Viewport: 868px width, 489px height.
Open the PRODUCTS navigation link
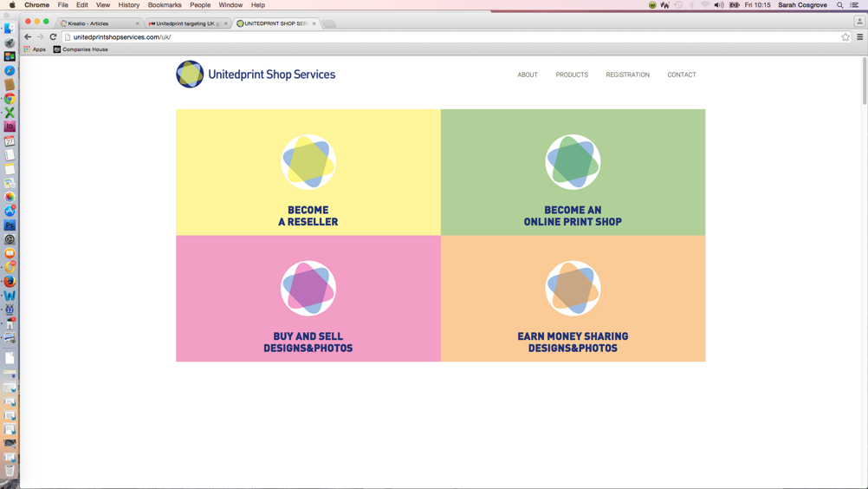(x=572, y=75)
